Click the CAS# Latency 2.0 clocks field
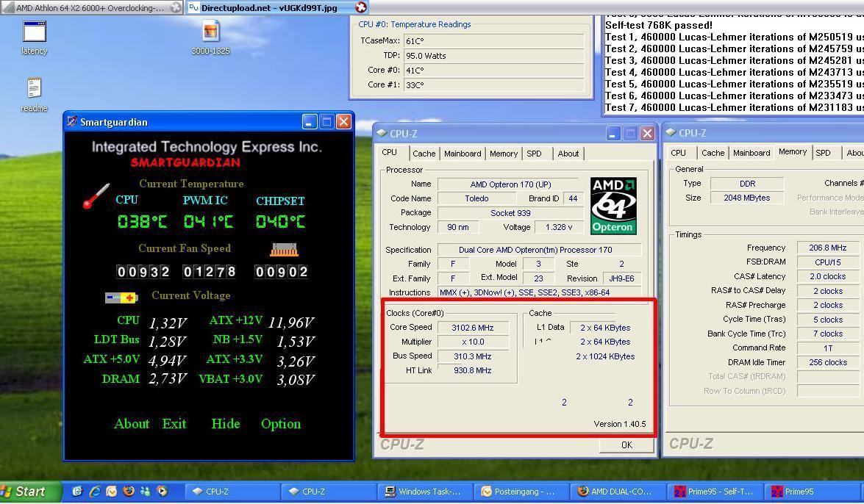The width and height of the screenshot is (864, 504). (828, 276)
